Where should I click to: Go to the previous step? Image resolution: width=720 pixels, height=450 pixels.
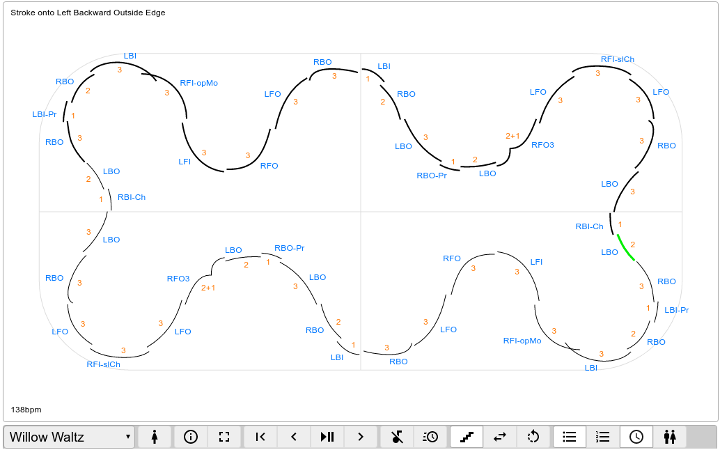coord(294,437)
